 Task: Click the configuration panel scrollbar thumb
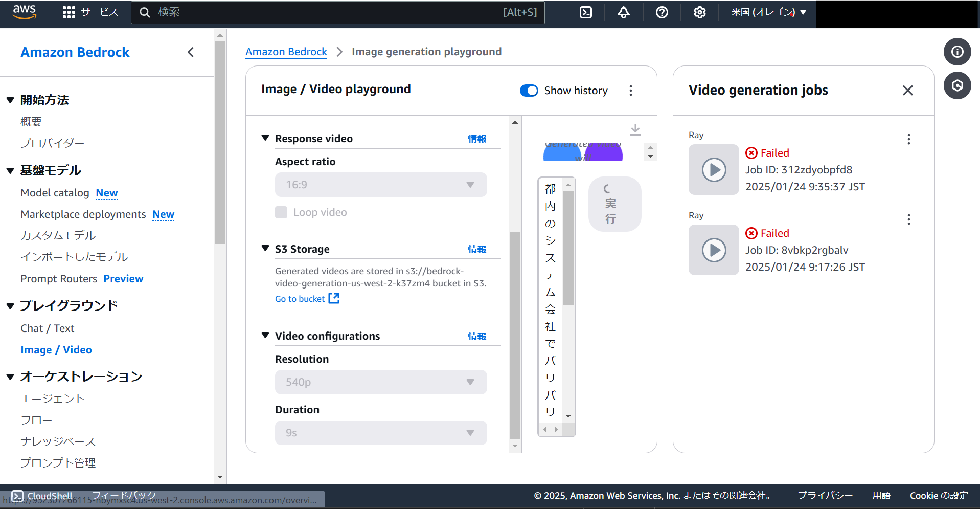pos(515,336)
